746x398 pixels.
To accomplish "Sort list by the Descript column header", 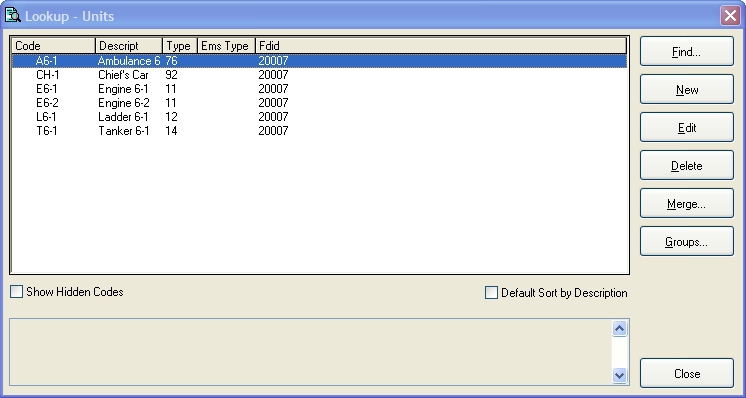I will [129, 46].
